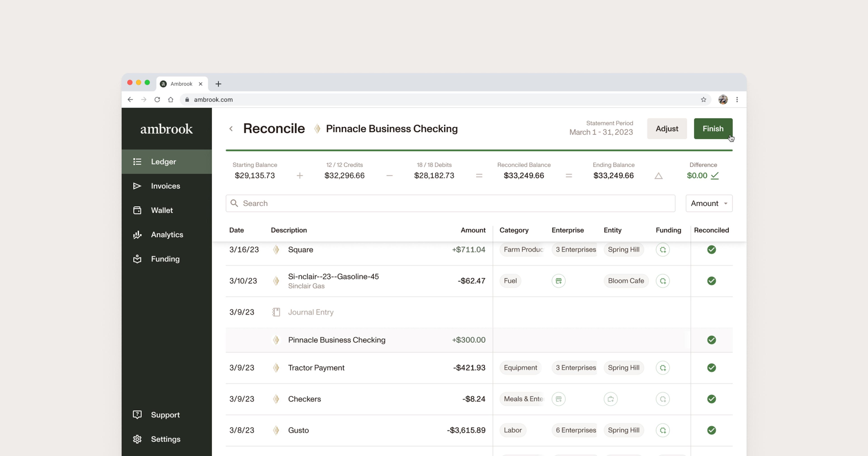The image size is (868, 456).
Task: Click the Journal Entry notebook icon
Action: [x=276, y=312]
